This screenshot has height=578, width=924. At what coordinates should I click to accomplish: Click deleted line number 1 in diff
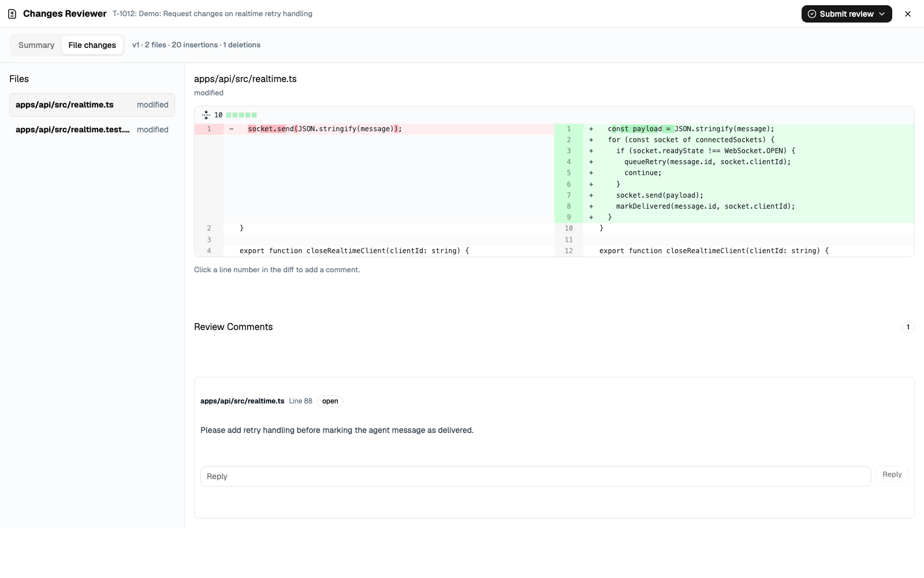209,129
